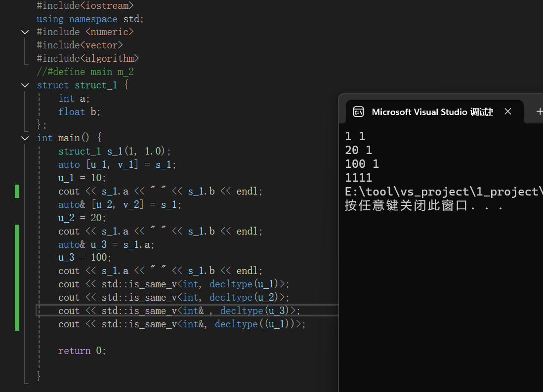This screenshot has height=392, width=543.
Task: Collapse the struct struct_1 definition
Action: [25, 85]
